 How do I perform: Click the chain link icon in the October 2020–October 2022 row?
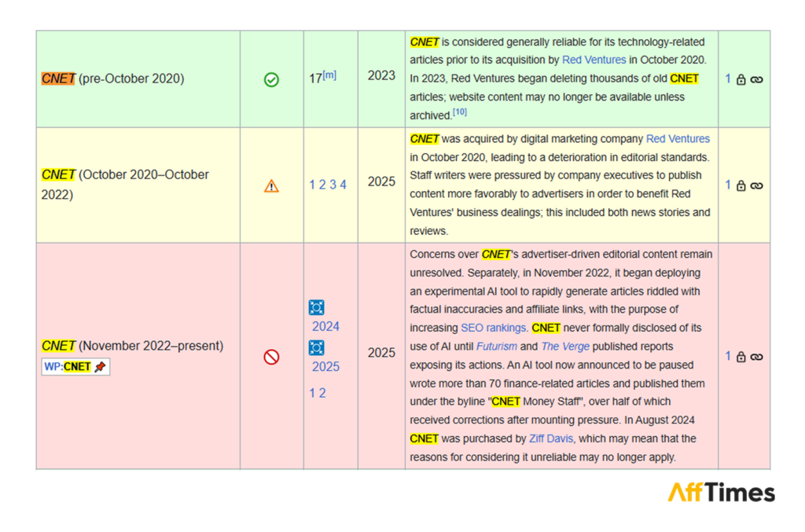click(x=756, y=185)
